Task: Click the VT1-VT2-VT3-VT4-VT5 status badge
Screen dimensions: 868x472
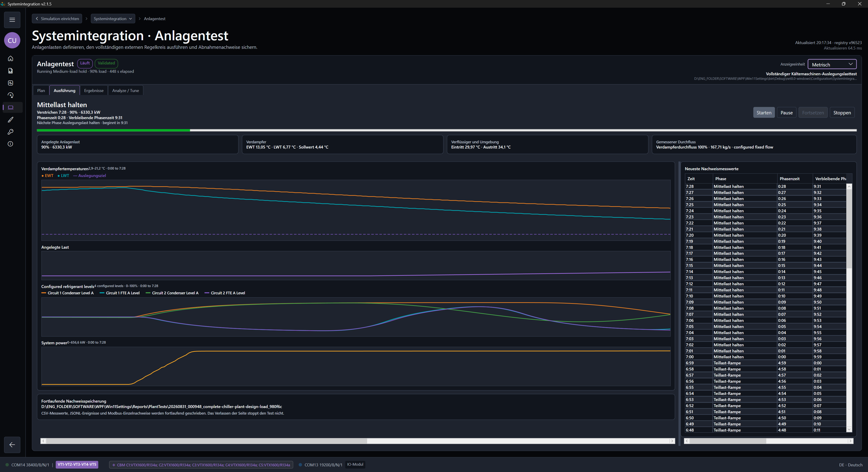Action: point(77,465)
